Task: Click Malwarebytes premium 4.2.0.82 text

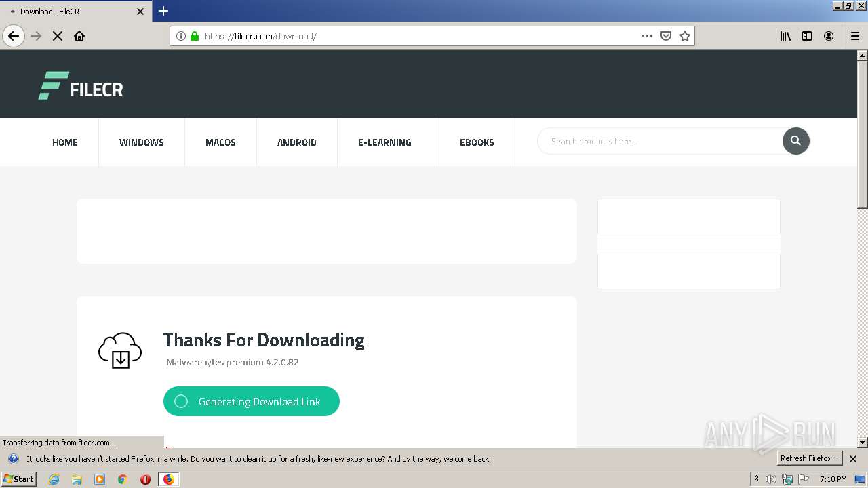Action: pyautogui.click(x=233, y=362)
